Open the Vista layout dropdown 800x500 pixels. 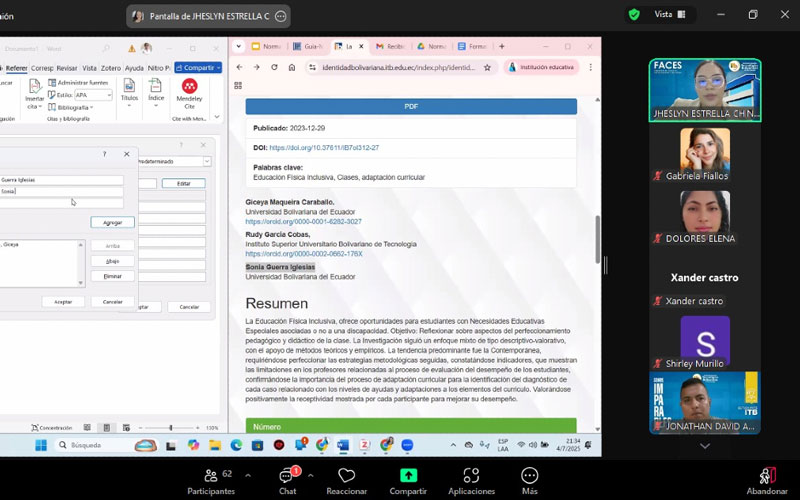(670, 14)
